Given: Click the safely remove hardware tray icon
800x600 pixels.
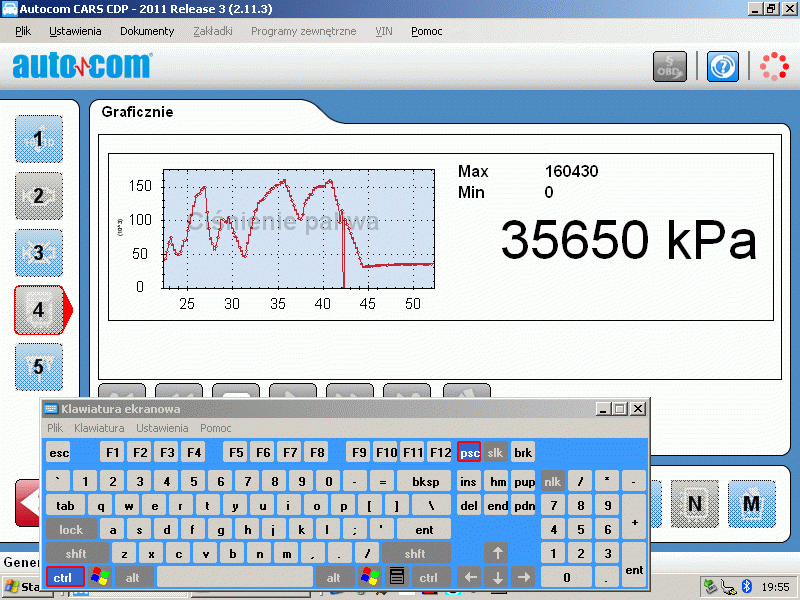Looking at the screenshot, I should tap(710, 587).
